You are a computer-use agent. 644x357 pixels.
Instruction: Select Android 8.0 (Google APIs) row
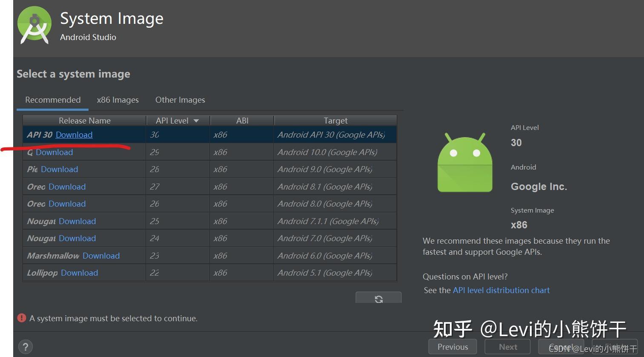(x=209, y=204)
